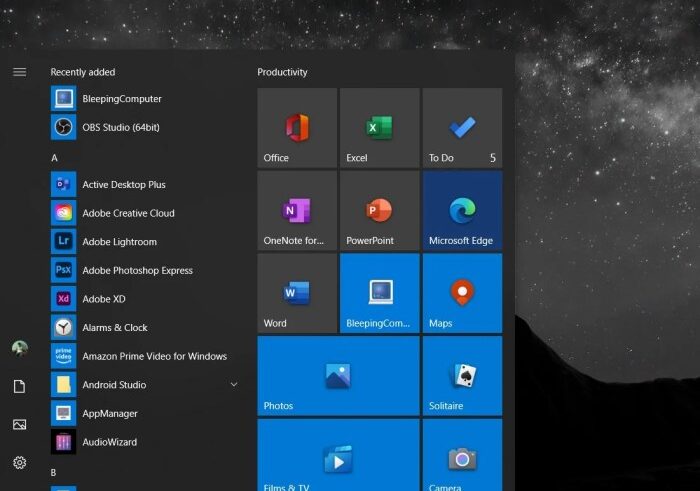Open Films & TV tile
The image size is (700, 491).
(x=338, y=455)
